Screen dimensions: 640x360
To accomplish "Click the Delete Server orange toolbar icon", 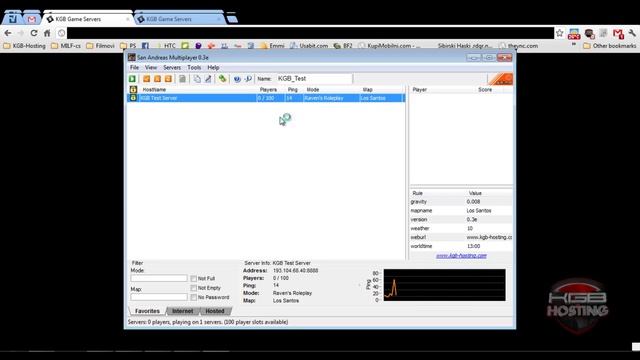I will [x=157, y=79].
